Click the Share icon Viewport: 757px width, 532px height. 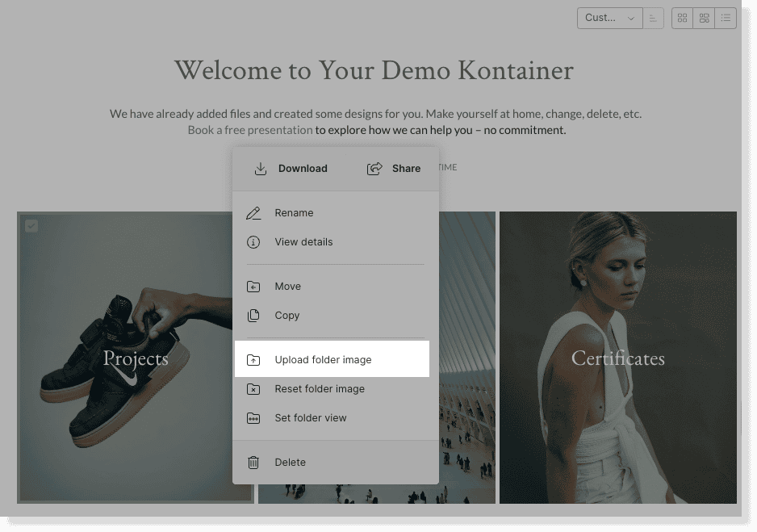(374, 169)
